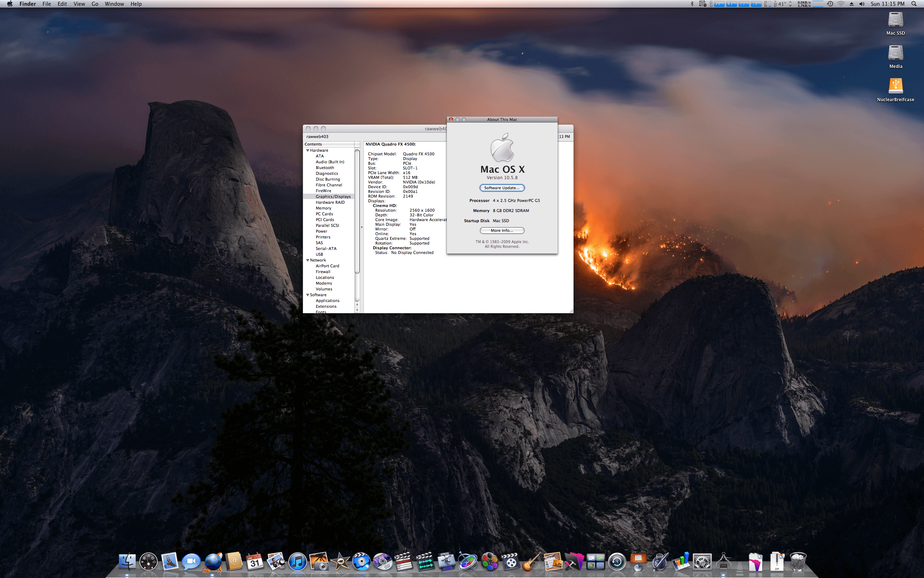This screenshot has height=578, width=924.
Task: Open the View menu
Action: click(79, 4)
